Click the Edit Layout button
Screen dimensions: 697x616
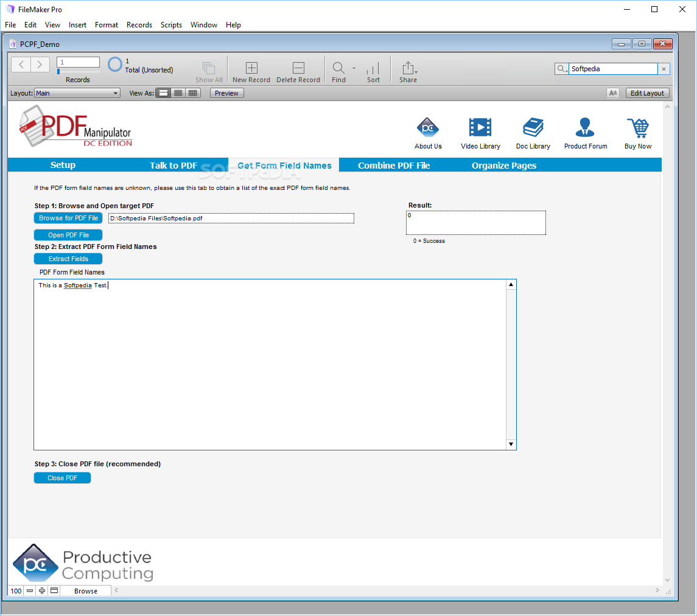(647, 93)
